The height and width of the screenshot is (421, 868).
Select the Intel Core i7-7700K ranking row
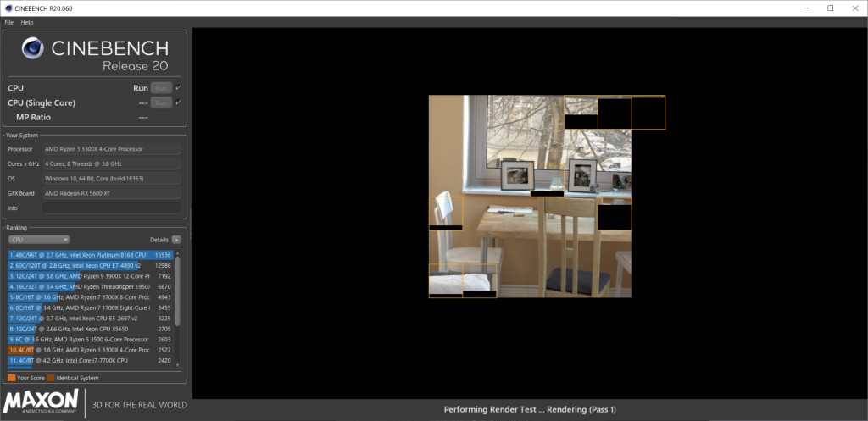[91, 361]
